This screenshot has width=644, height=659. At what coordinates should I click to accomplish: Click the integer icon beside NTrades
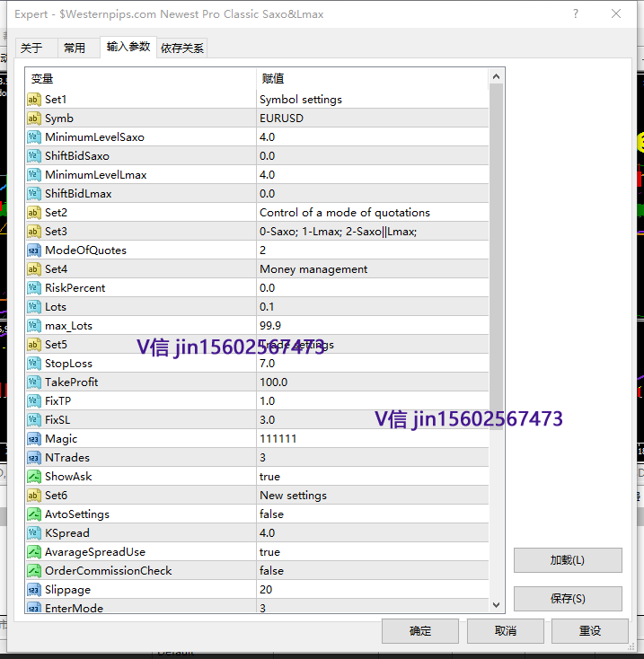[34, 458]
